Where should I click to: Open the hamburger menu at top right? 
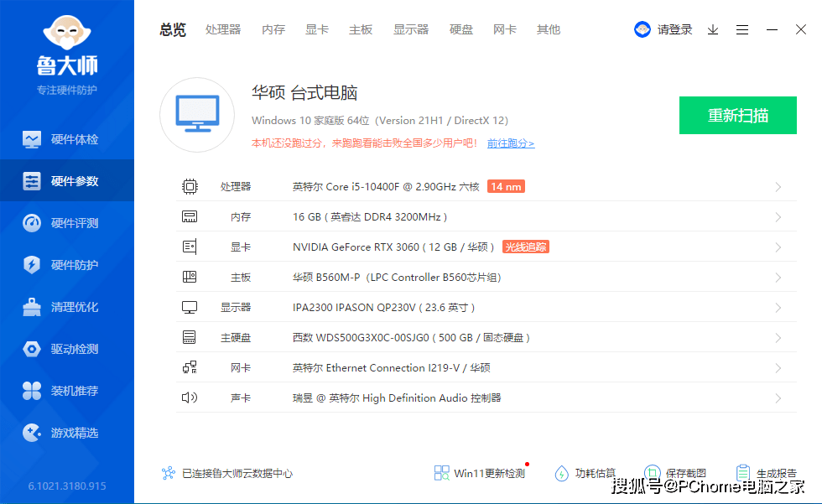pos(741,29)
